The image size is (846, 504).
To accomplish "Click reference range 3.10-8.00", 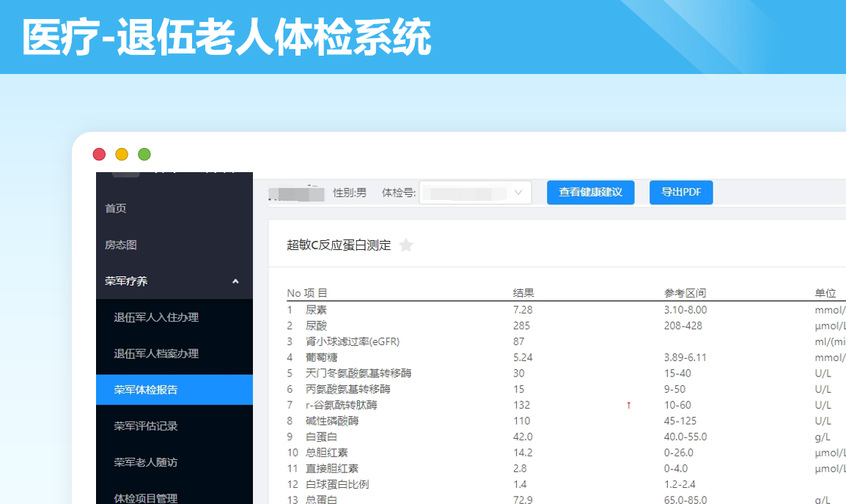I will pos(685,310).
